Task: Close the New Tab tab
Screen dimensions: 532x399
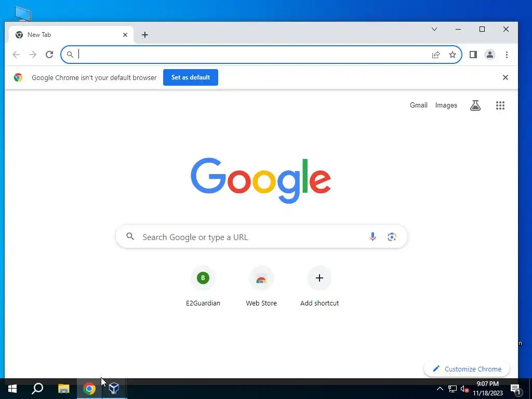Action: [x=125, y=35]
